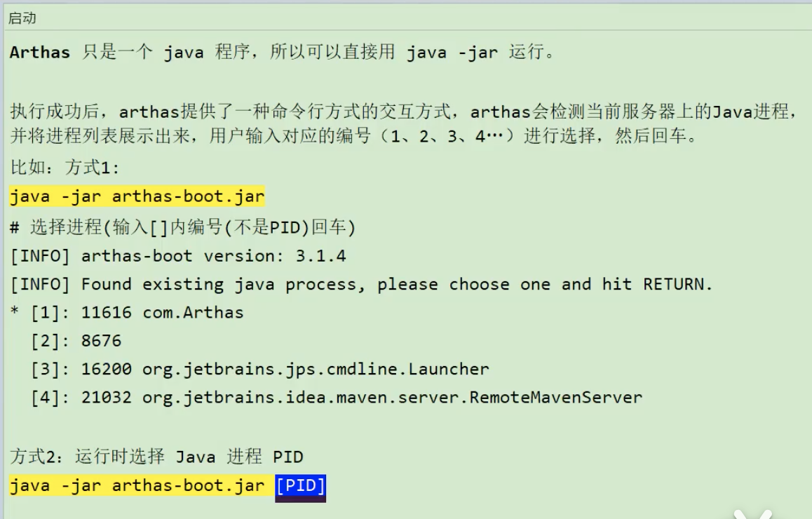Viewport: 812px width, 519px height.
Task: Click entry 16200 org.jetbrains.jps.cmdline.Launcher
Action: click(x=260, y=370)
